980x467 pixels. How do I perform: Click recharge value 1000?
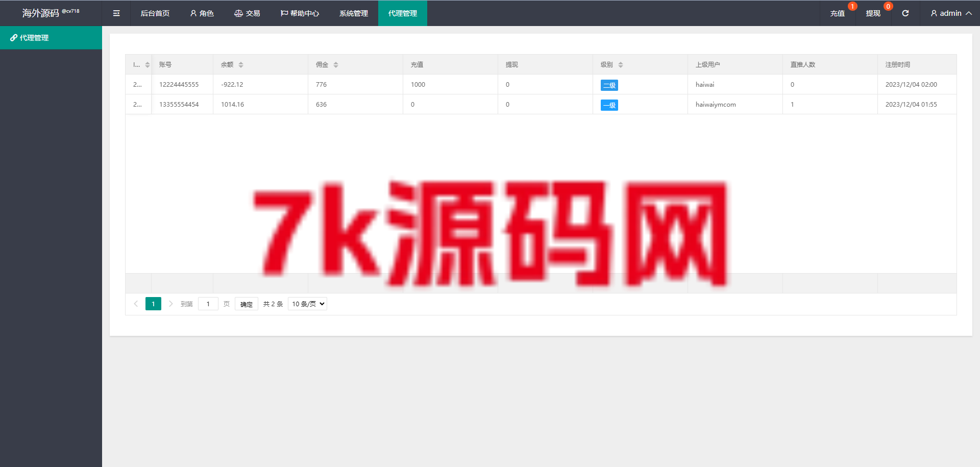[x=418, y=85]
